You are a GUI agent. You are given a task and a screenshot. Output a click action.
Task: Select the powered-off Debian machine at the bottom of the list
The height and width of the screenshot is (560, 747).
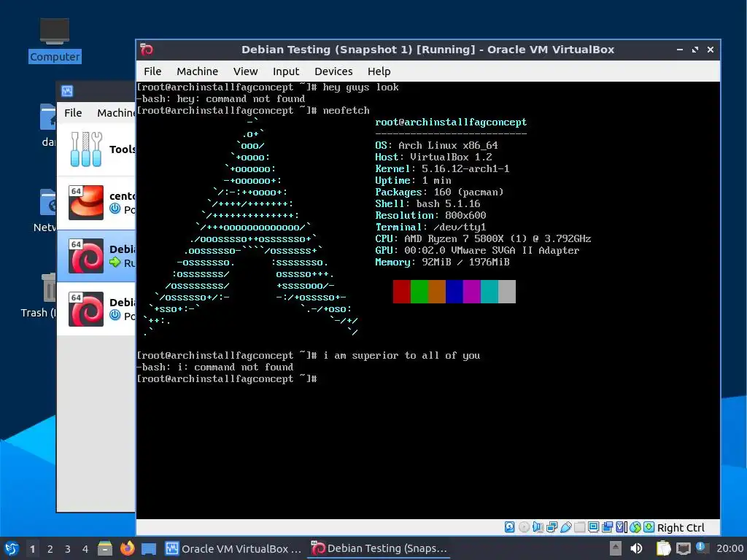click(x=96, y=309)
